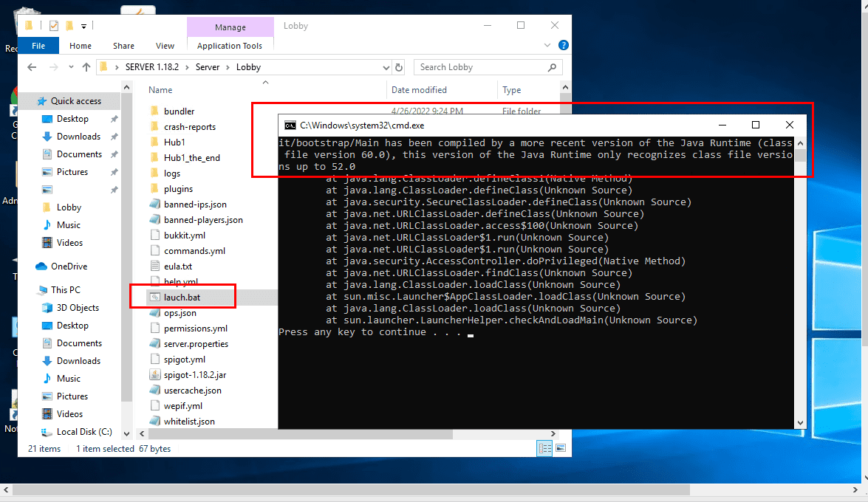Open Recent locations dropdown arrow

tap(71, 67)
